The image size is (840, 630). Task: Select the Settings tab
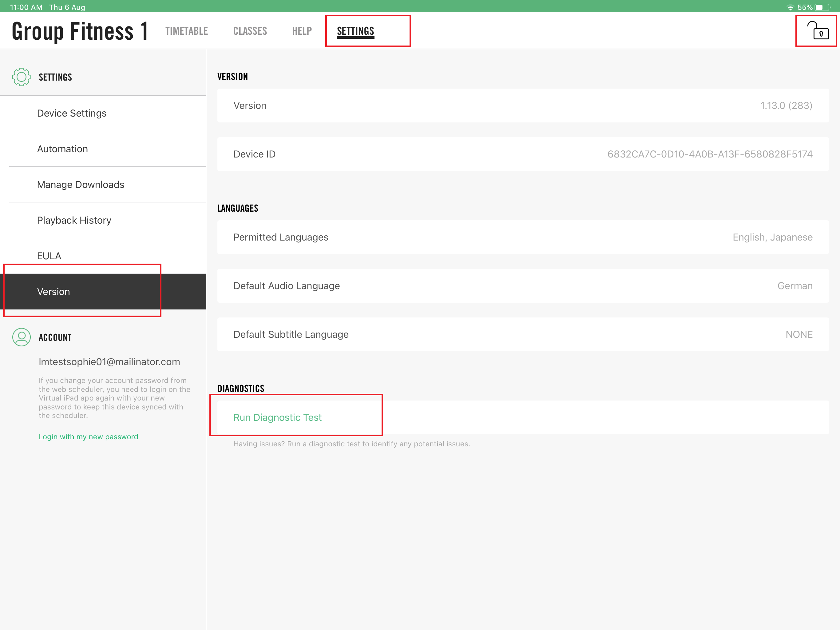(355, 31)
